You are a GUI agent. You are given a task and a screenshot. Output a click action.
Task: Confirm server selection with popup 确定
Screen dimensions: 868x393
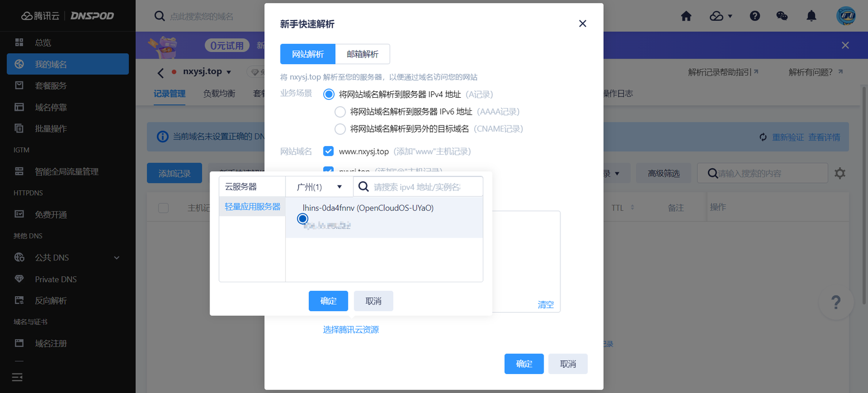tap(328, 301)
